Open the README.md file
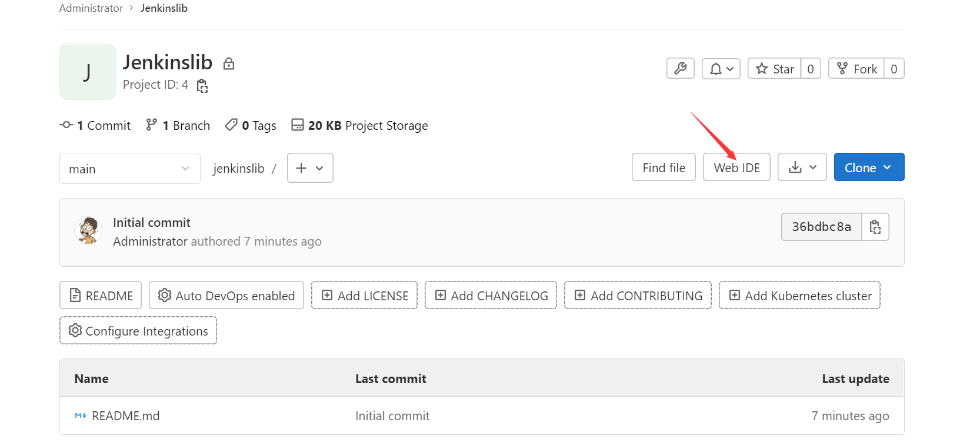Screen dimensions: 980x446 (x=126, y=416)
